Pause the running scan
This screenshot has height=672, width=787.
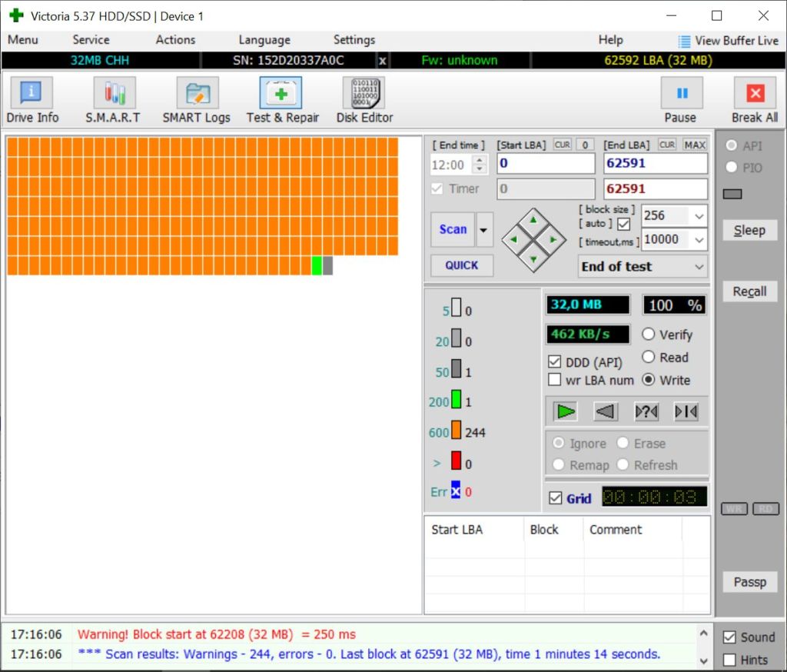[681, 100]
